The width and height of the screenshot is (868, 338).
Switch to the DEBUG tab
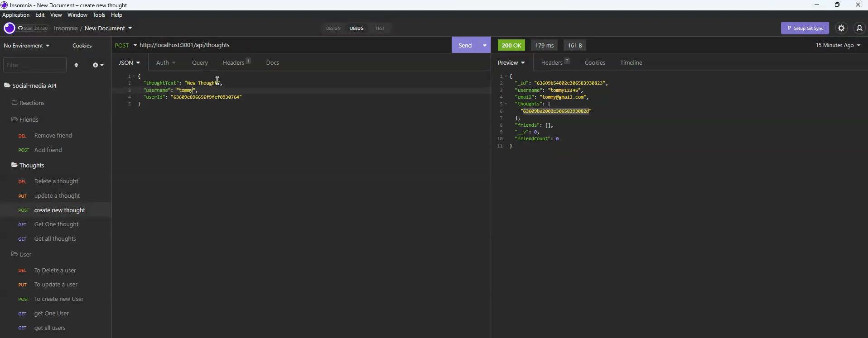click(357, 28)
